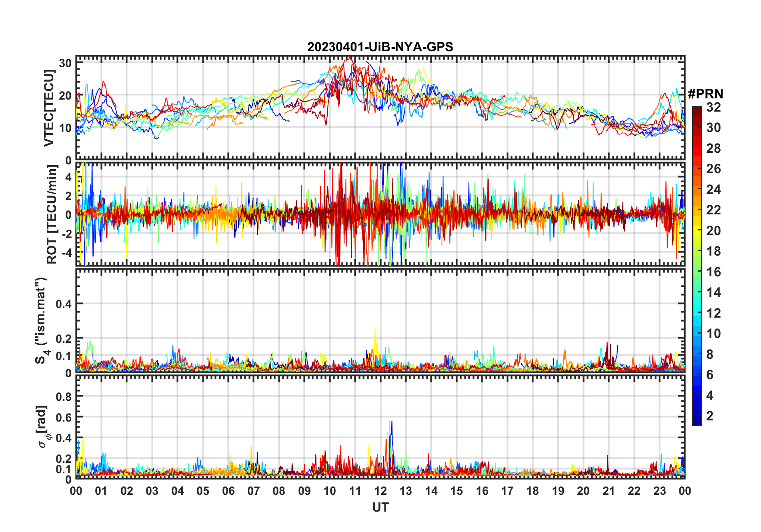Viewport: 761px width, 532px height.
Task: Click ROT axis tick label -4
Action: pos(66,253)
